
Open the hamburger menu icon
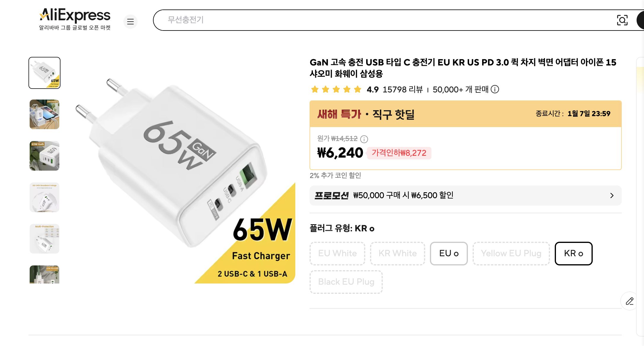(130, 22)
